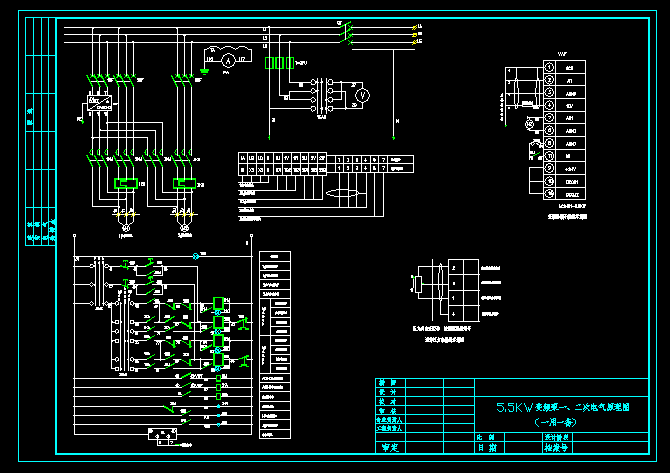Screen dimensions: 670x473
Task: Click the ammeter circle symbol marked A
Action: (227, 61)
